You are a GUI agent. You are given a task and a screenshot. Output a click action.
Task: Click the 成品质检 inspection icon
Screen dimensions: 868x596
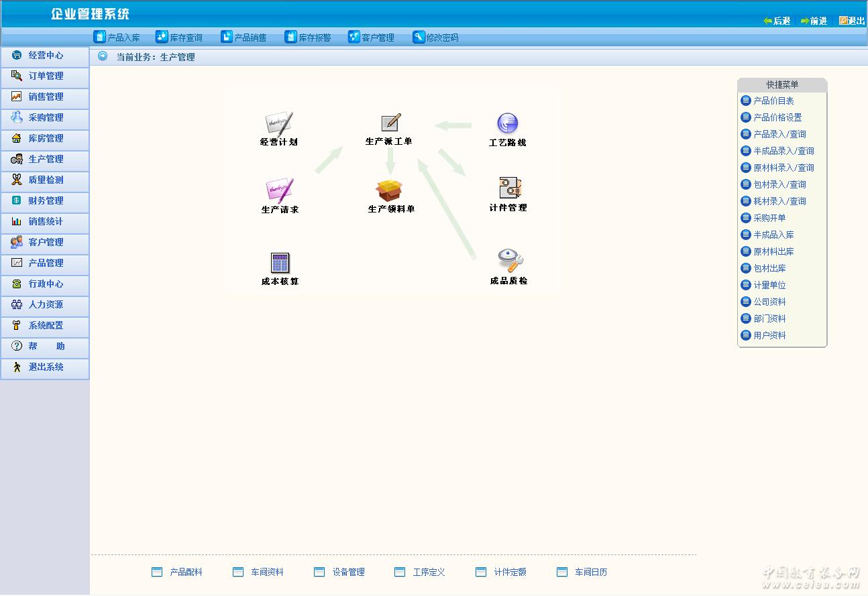click(x=510, y=261)
